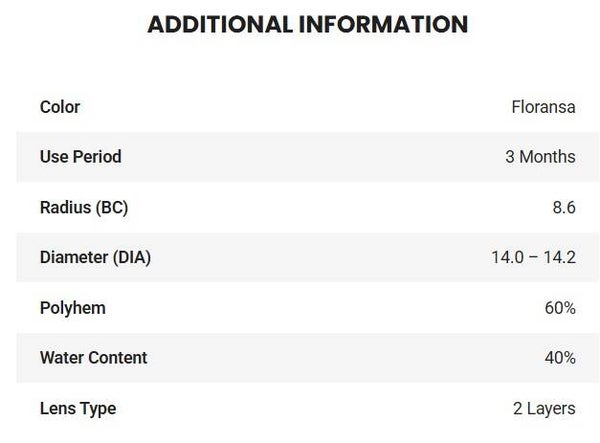Select the 40% water content value
The height and width of the screenshot is (443, 600).
(x=560, y=358)
